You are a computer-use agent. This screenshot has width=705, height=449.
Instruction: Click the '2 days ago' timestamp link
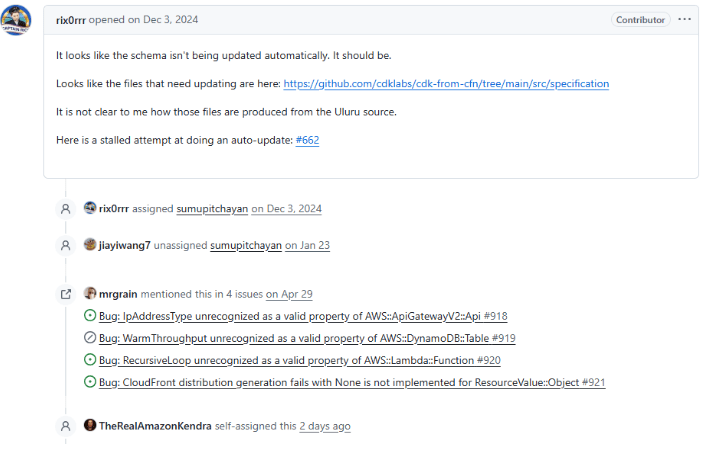tap(325, 426)
